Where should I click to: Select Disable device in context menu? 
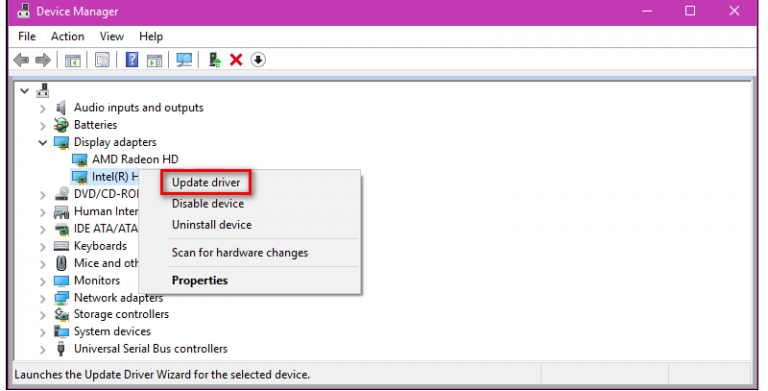(x=208, y=203)
